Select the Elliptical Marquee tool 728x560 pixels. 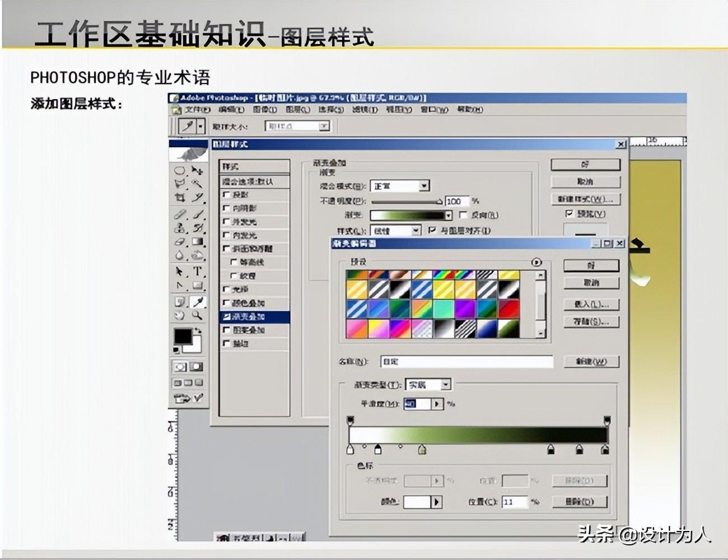point(180,170)
